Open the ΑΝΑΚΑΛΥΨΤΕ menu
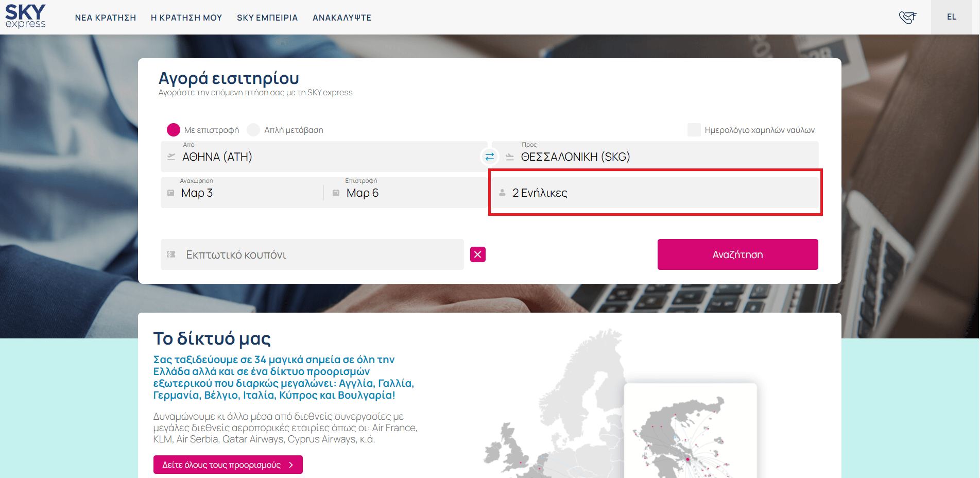980x478 pixels. tap(342, 18)
